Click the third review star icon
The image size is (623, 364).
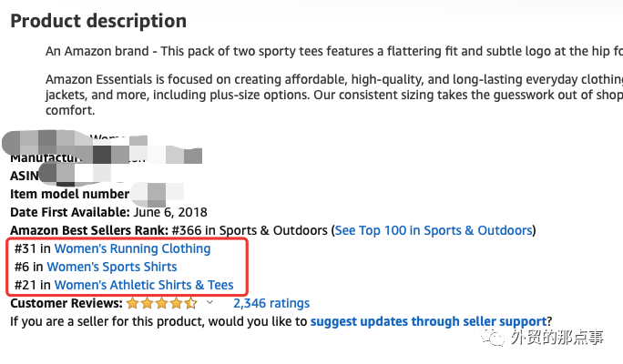point(162,303)
